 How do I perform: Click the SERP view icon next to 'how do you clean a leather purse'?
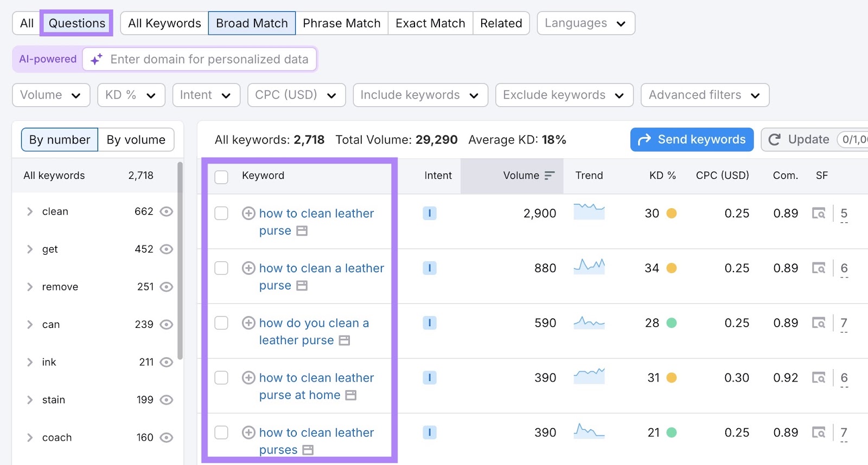tap(344, 340)
